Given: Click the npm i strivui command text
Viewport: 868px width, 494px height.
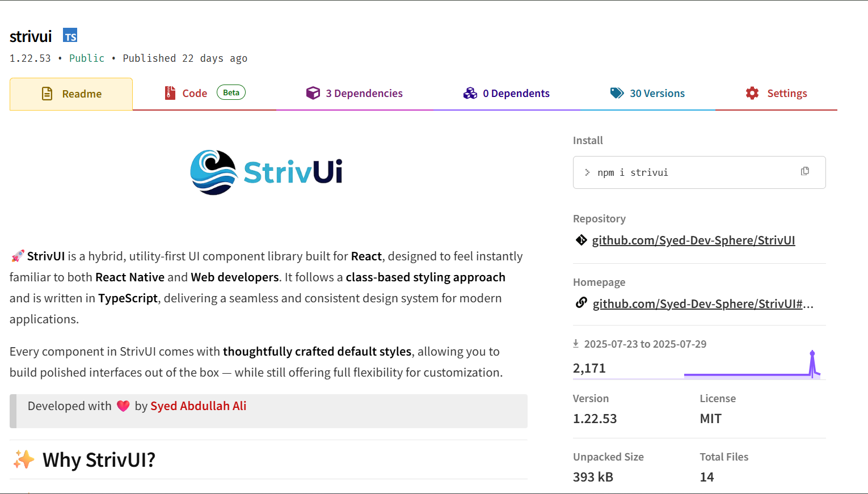Looking at the screenshot, I should (633, 172).
